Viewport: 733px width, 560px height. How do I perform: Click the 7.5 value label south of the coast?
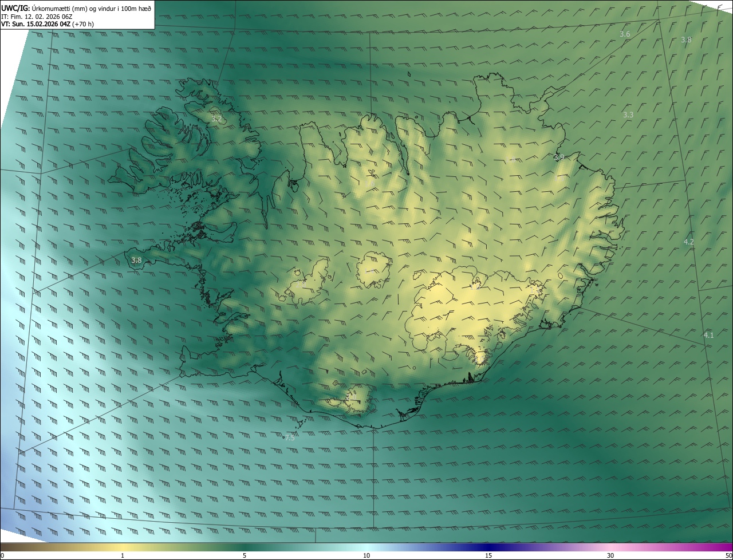290,438
